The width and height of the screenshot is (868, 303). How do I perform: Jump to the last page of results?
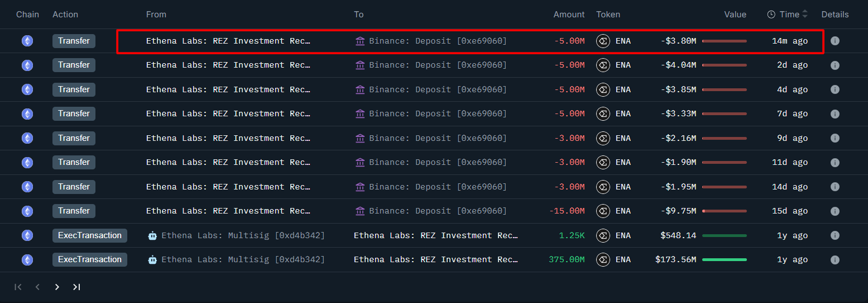pos(76,287)
